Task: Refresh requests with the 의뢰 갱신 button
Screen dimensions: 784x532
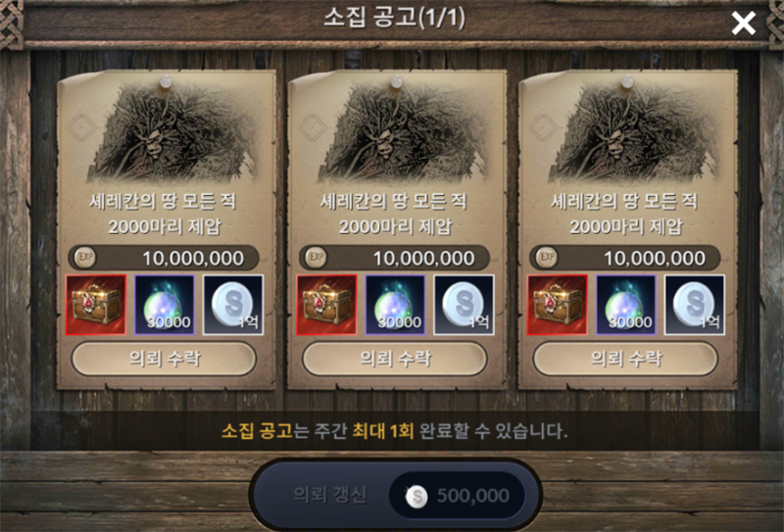Action: tap(396, 495)
